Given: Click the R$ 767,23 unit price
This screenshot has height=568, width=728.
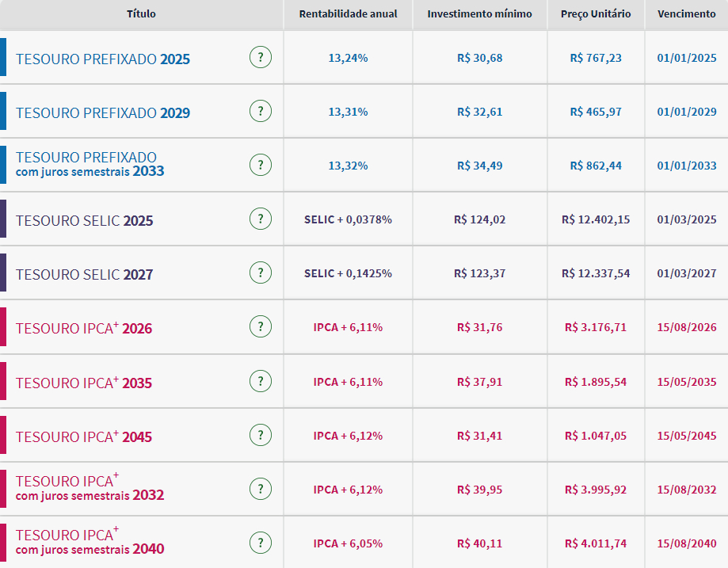Looking at the screenshot, I should tap(596, 58).
